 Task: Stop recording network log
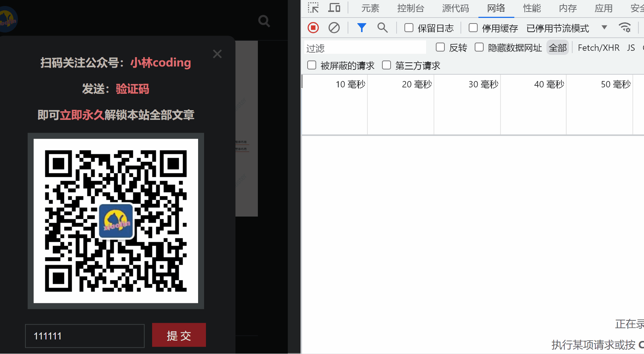(313, 28)
